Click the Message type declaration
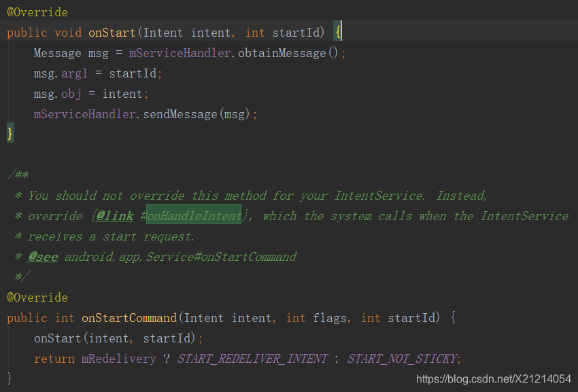This screenshot has width=578, height=392. coord(57,52)
